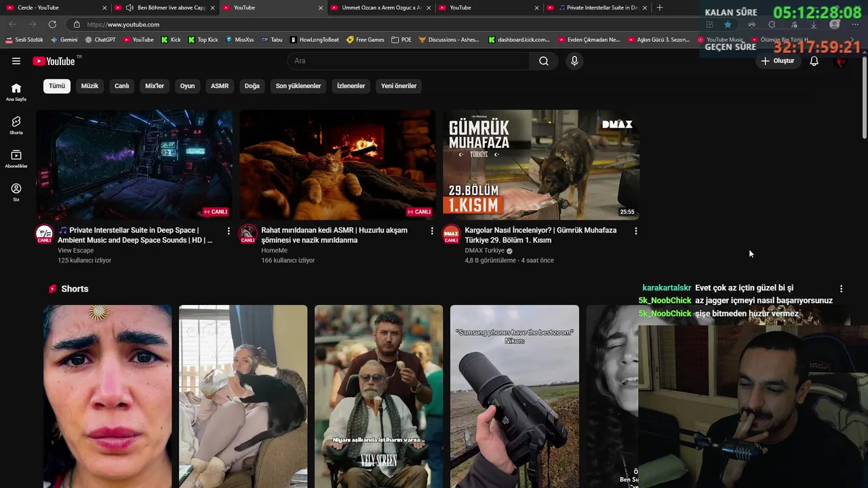This screenshot has height=488, width=868.
Task: Open Sesli Sözlük bookmark
Action: [24, 40]
